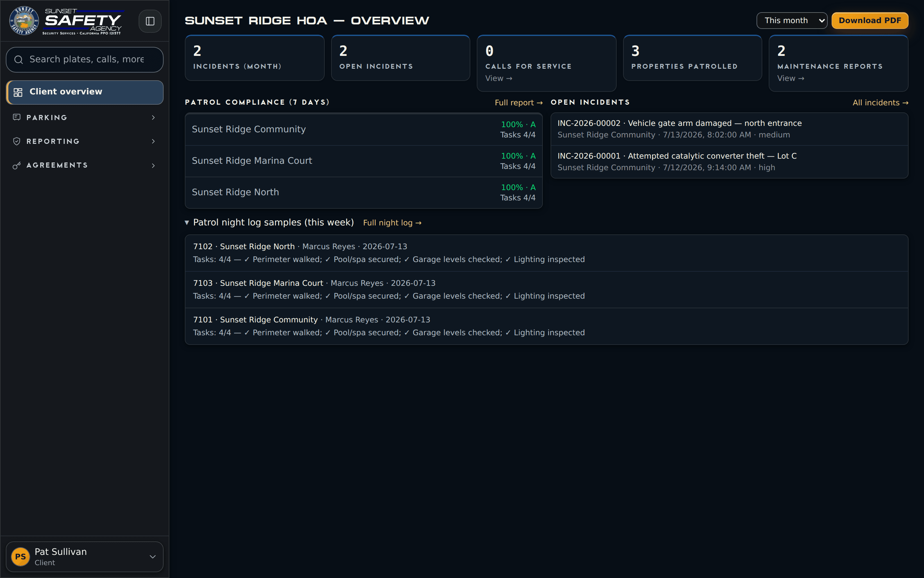Screen dimensions: 924x578
Task: Focus the Search plates, calls field
Action: [x=85, y=60]
